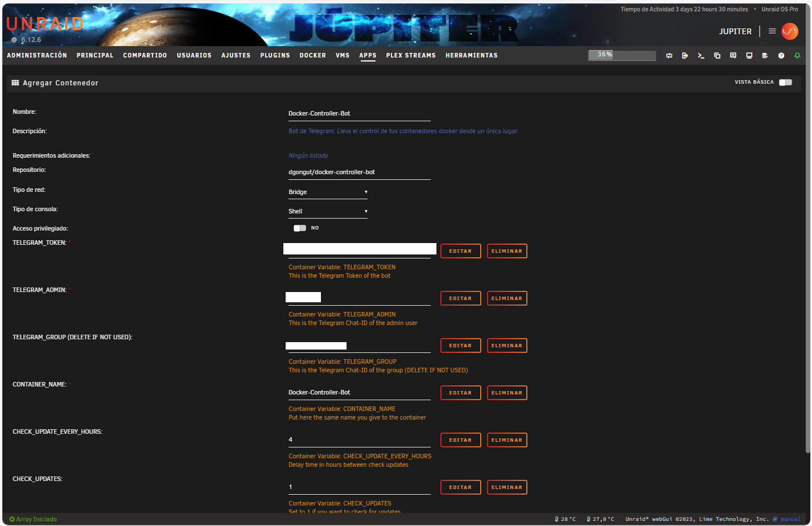Click Eliminar for TELEGRAM_ADMIN
Image resolution: width=812 pixels, height=526 pixels.
click(x=507, y=298)
